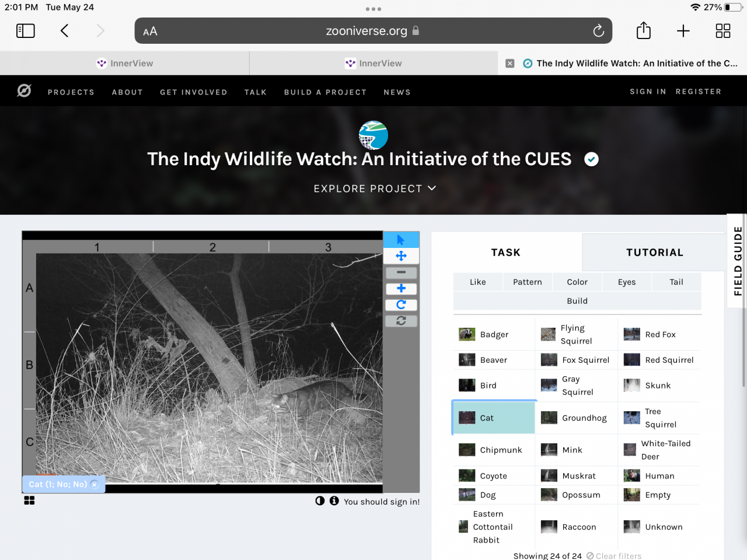Select the pointer annotation tool
Screen dimensions: 747x560
pyautogui.click(x=401, y=240)
